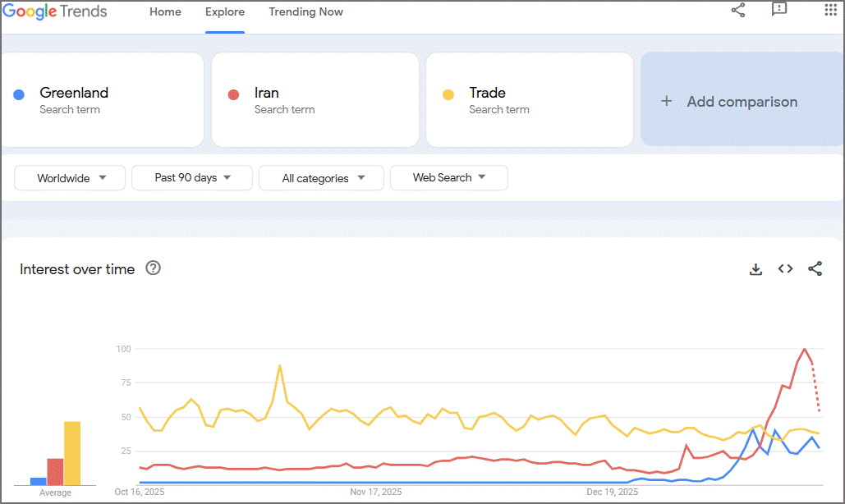Open the Google apps grid icon

[x=830, y=10]
